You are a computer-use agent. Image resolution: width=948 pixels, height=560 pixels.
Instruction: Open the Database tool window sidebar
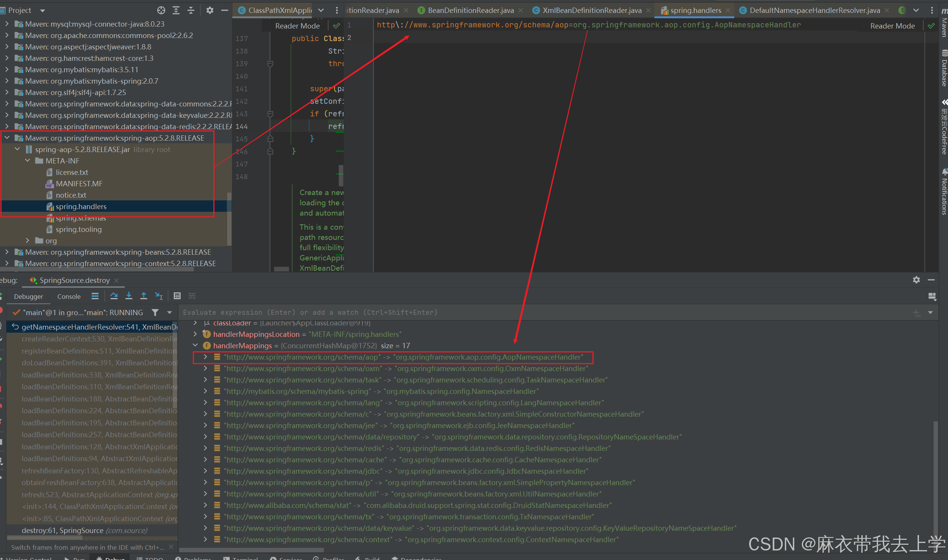944,68
